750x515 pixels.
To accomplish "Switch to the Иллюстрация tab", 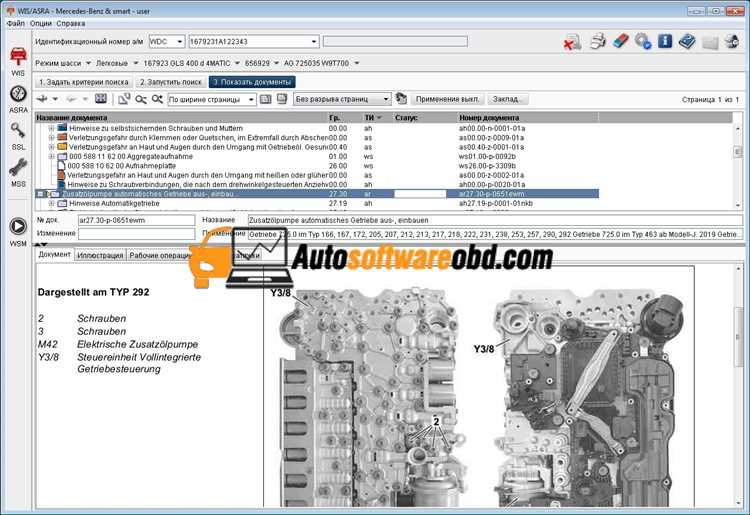I will (x=100, y=255).
